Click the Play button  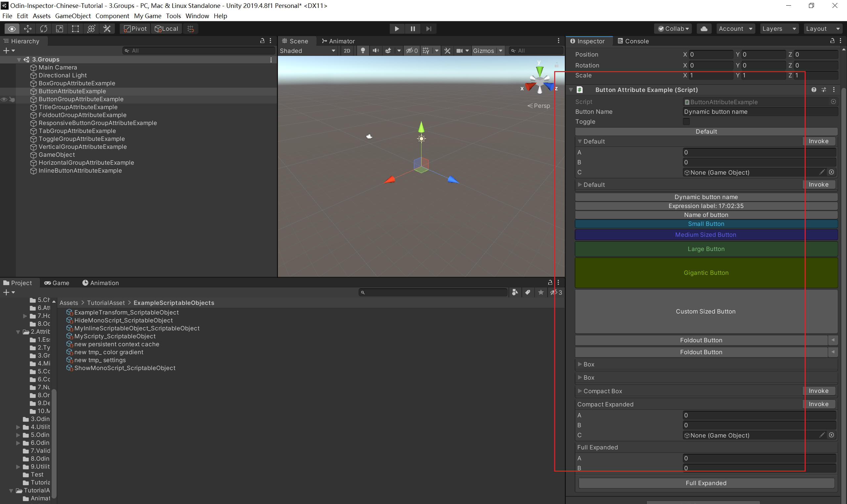tap(396, 29)
